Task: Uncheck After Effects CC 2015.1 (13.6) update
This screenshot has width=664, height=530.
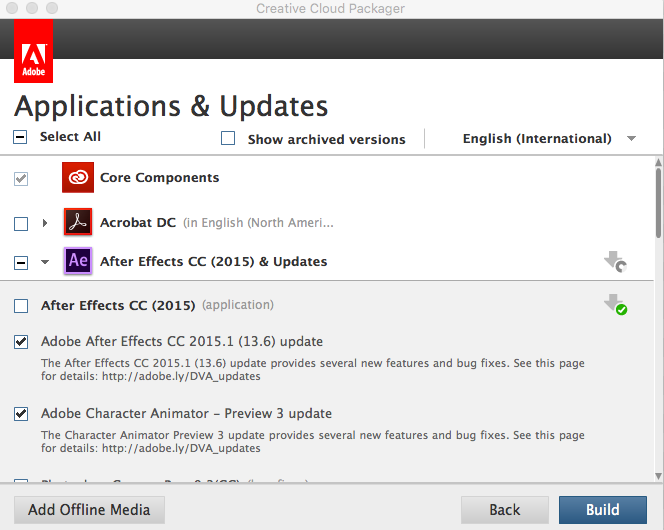Action: [x=21, y=342]
